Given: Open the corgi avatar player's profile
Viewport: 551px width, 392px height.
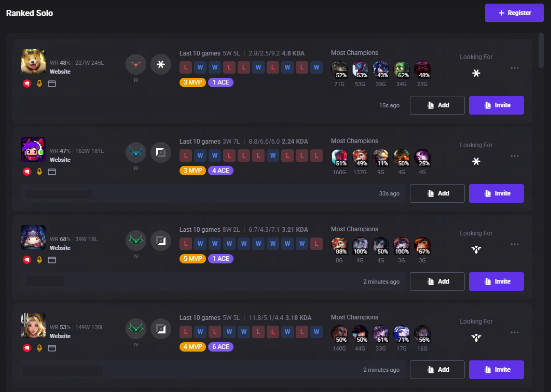Looking at the screenshot, I should point(33,61).
